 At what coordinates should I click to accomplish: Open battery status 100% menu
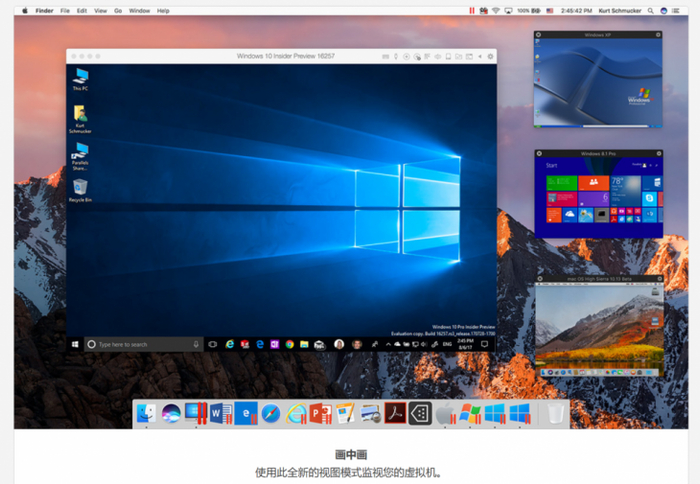click(529, 10)
